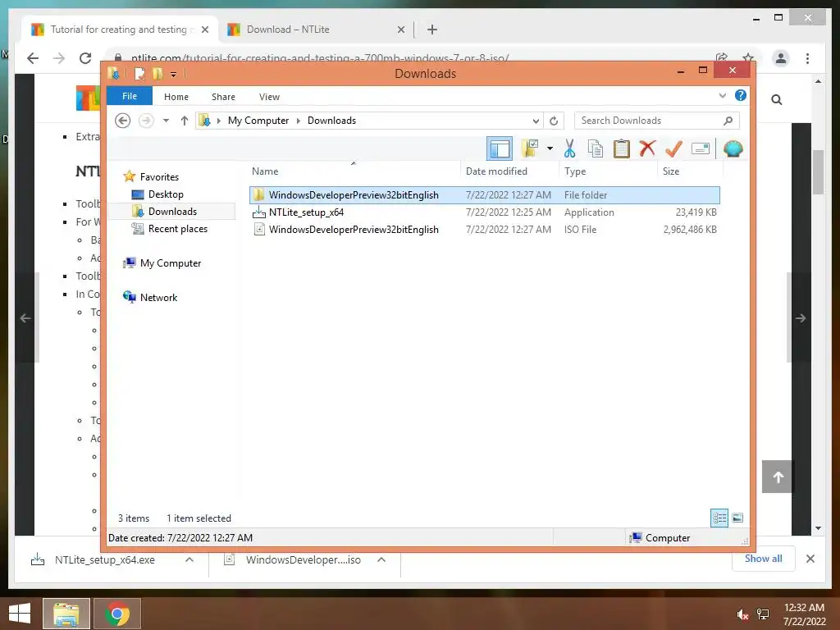Expand the breadcrumb arrow after My Computer

coord(299,121)
